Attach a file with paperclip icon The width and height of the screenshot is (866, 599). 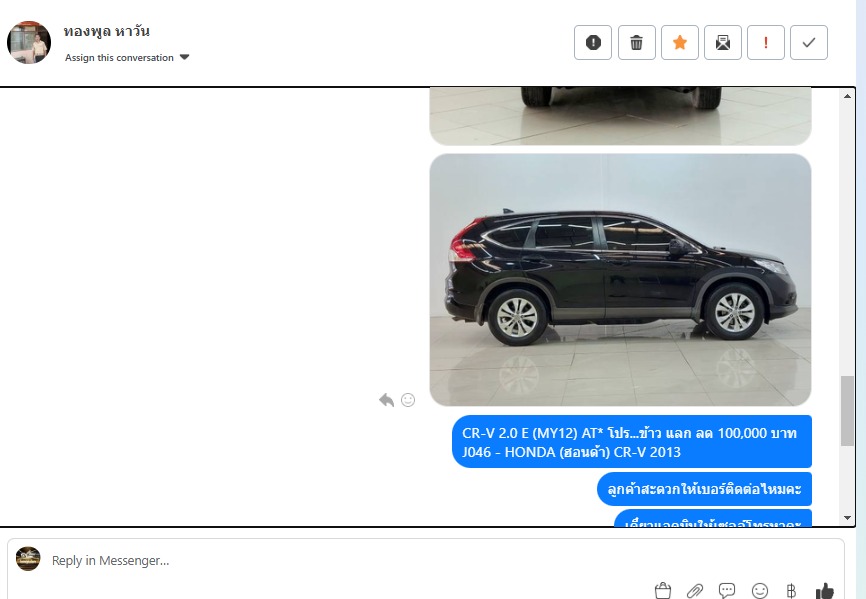[x=695, y=591]
